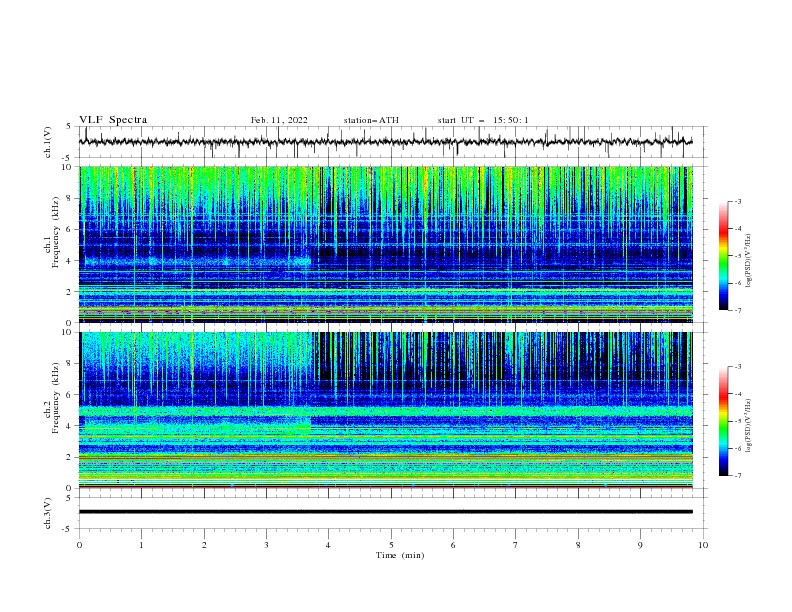792x612 pixels.
Task: Click the ch.2 PSD color scale bar
Action: 723,421
